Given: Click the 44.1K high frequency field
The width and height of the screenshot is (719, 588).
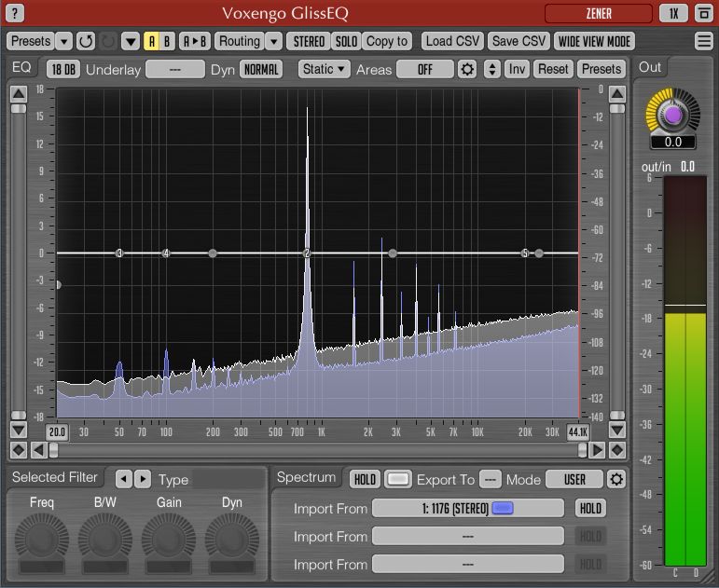Looking at the screenshot, I should [x=578, y=431].
